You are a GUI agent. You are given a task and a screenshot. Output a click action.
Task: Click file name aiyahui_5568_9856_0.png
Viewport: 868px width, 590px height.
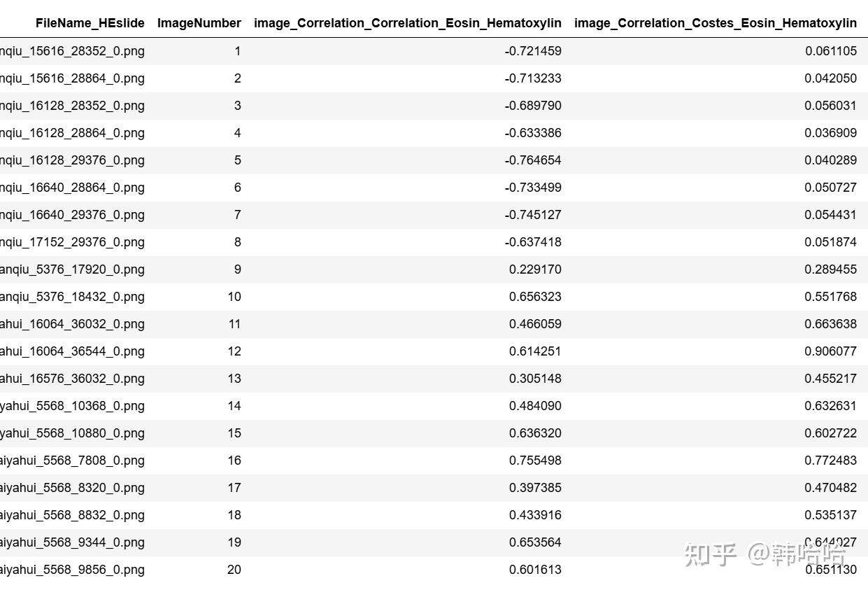click(x=72, y=569)
